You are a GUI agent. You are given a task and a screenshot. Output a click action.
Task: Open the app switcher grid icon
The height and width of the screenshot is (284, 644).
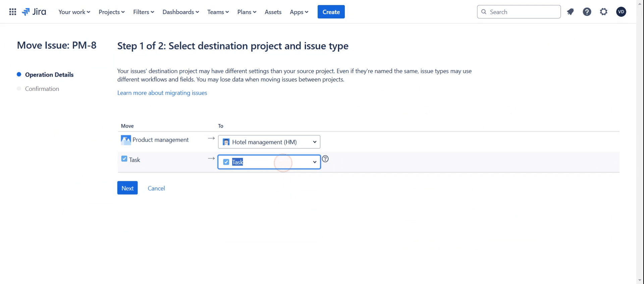click(x=13, y=12)
